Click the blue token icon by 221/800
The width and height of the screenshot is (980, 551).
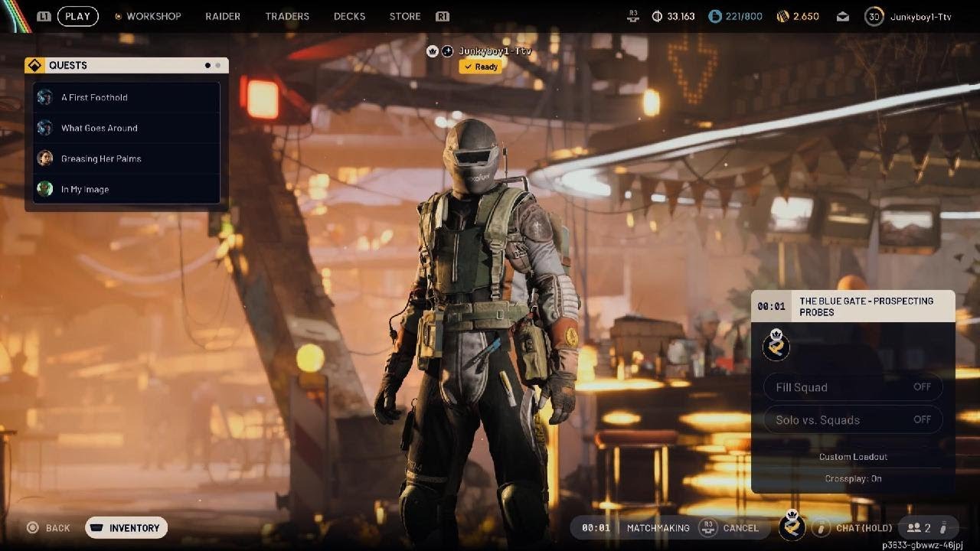pos(714,16)
